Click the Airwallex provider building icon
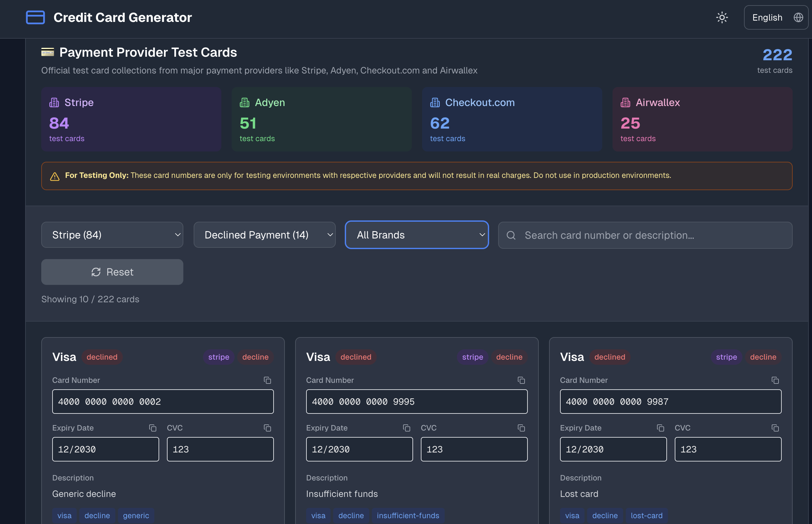This screenshot has height=524, width=812. pos(625,102)
